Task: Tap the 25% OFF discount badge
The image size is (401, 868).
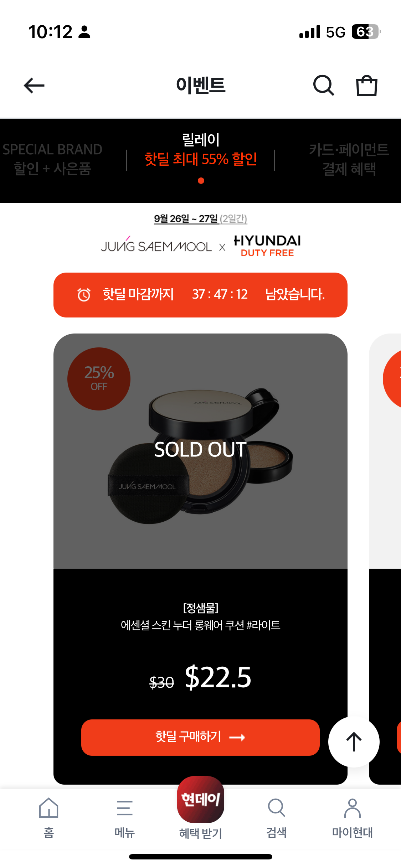Action: pyautogui.click(x=99, y=379)
